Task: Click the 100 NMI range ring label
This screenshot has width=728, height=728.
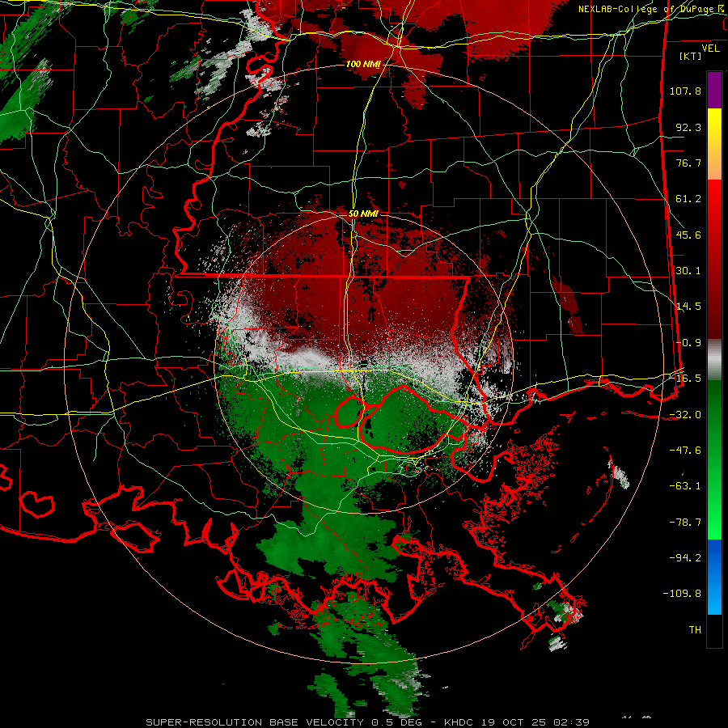Action: [x=363, y=64]
